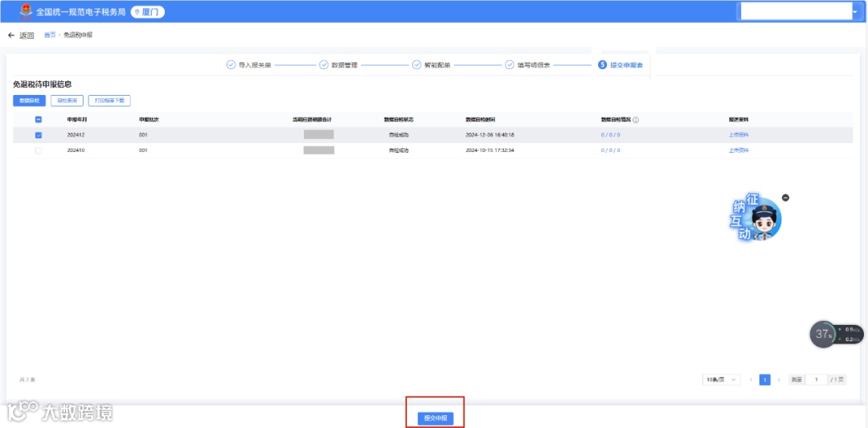Open the 厦门 location selector

[148, 11]
